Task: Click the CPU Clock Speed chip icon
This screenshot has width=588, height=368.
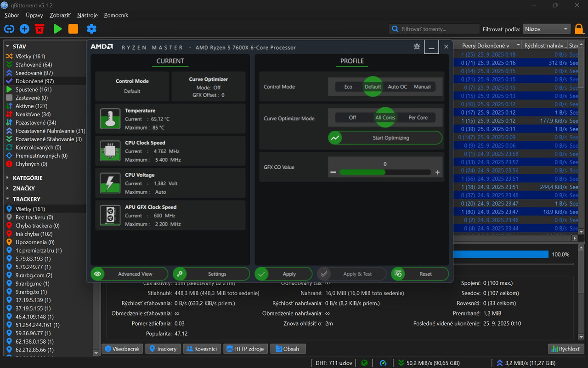Action: tap(110, 151)
